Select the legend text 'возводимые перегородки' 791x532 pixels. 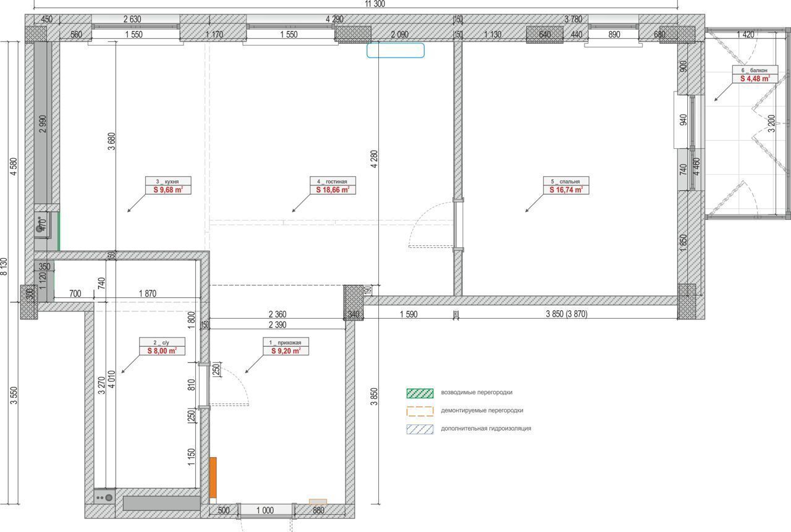pyautogui.click(x=476, y=392)
